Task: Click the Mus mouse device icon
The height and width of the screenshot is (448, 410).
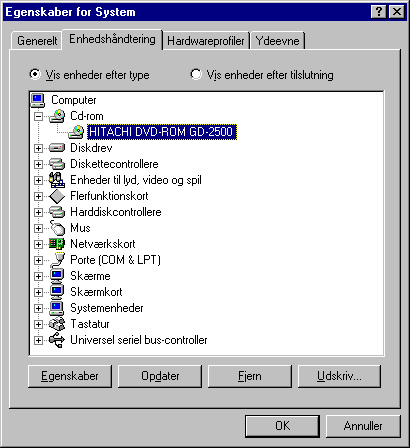Action: [x=57, y=228]
